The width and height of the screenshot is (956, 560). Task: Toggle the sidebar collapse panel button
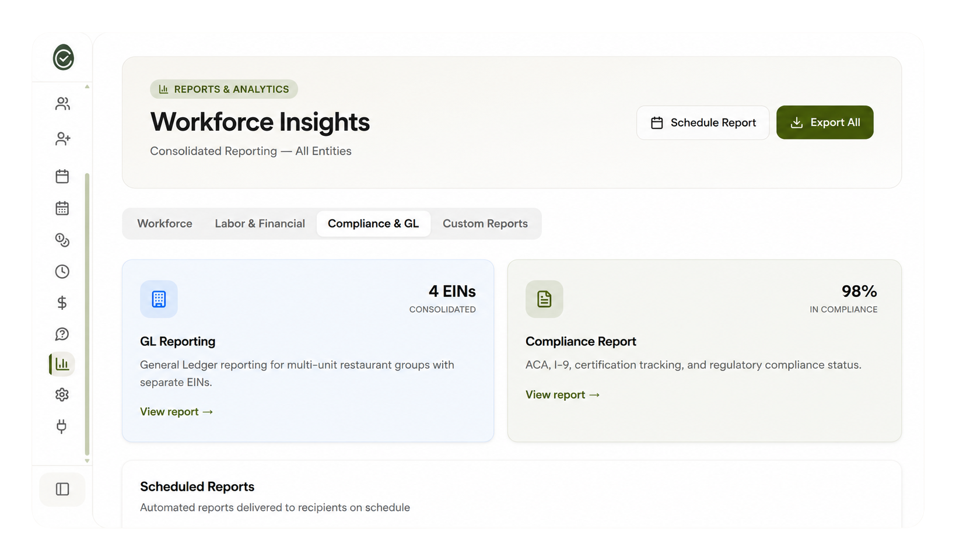click(x=62, y=489)
